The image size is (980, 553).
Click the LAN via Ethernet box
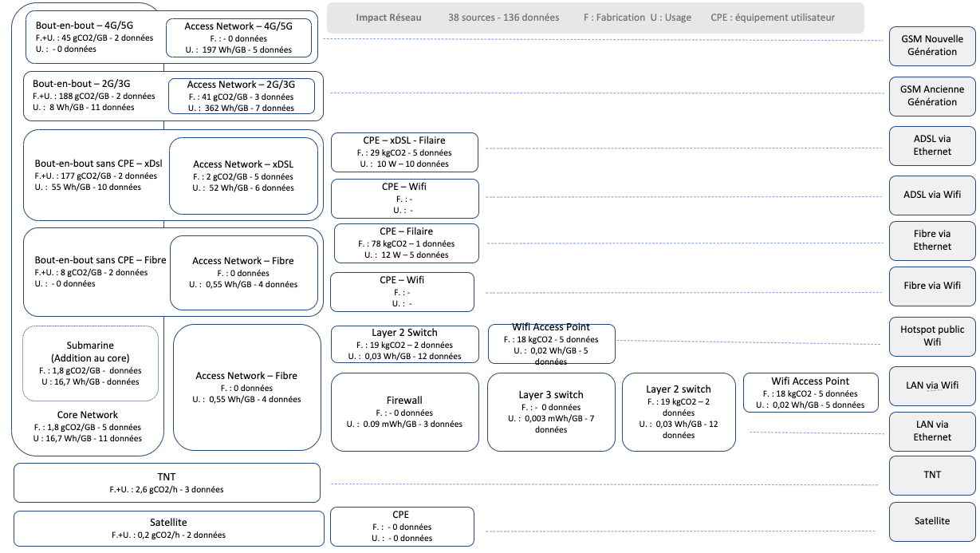932,431
